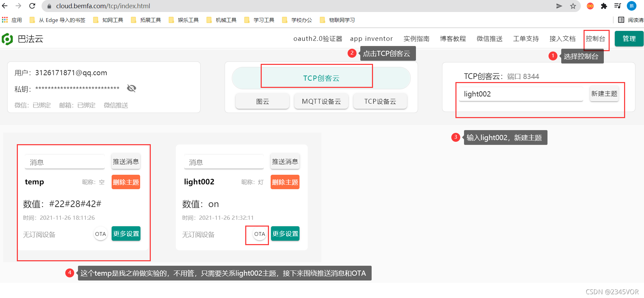Click the OTA round button on temp card
The height and width of the screenshot is (298, 644).
(x=101, y=234)
